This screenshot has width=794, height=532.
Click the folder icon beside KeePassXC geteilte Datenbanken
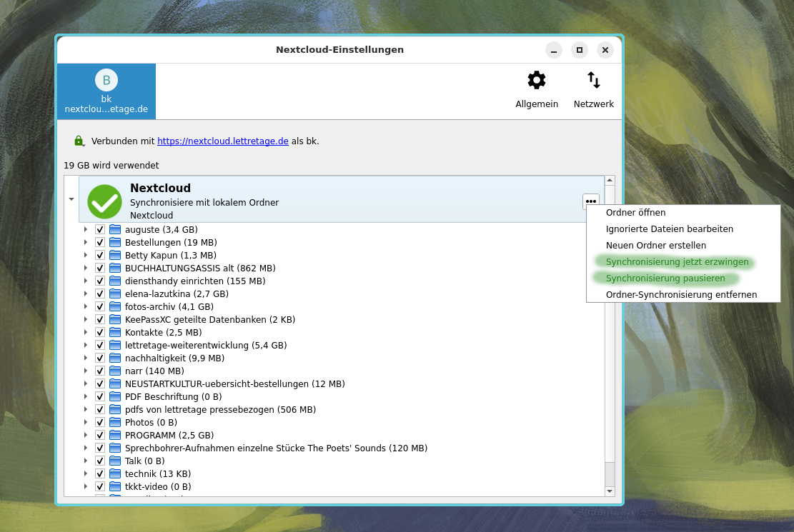(115, 319)
